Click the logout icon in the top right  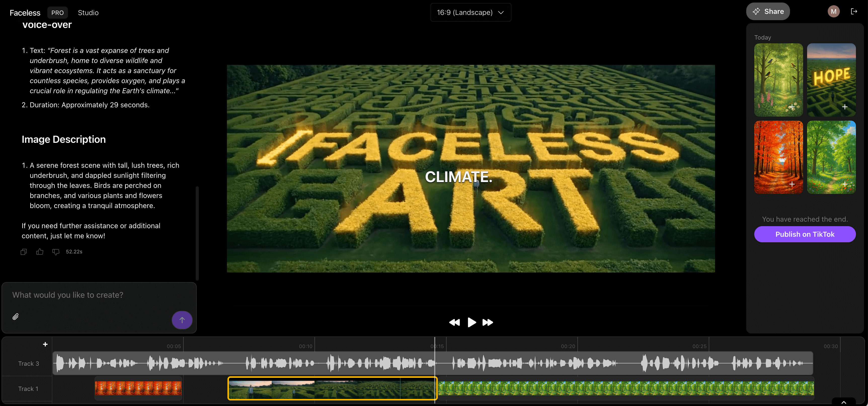click(x=854, y=12)
